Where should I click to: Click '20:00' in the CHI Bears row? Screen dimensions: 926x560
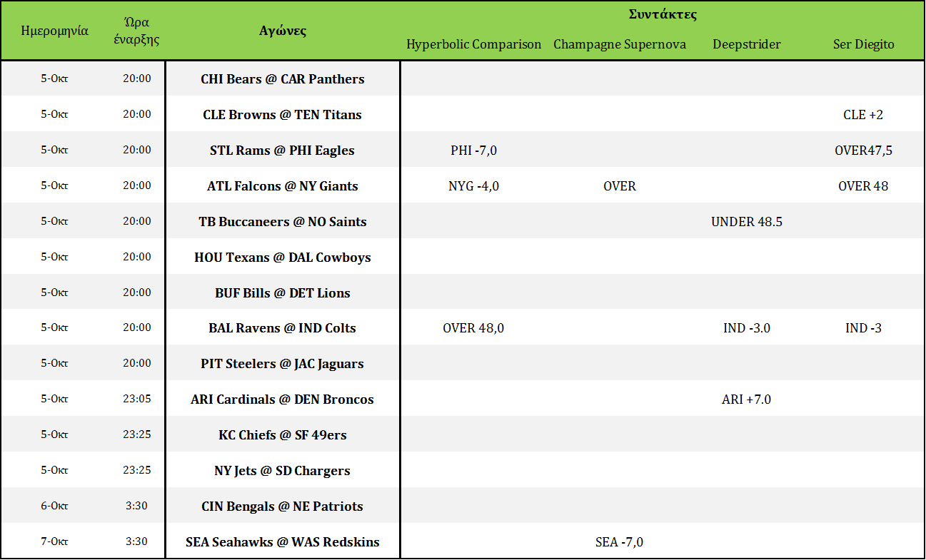[137, 78]
